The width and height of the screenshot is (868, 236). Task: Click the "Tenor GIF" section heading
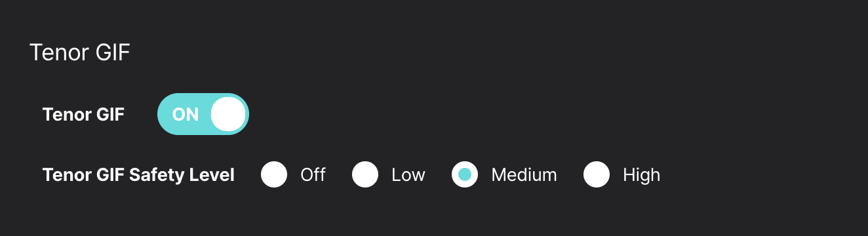80,53
